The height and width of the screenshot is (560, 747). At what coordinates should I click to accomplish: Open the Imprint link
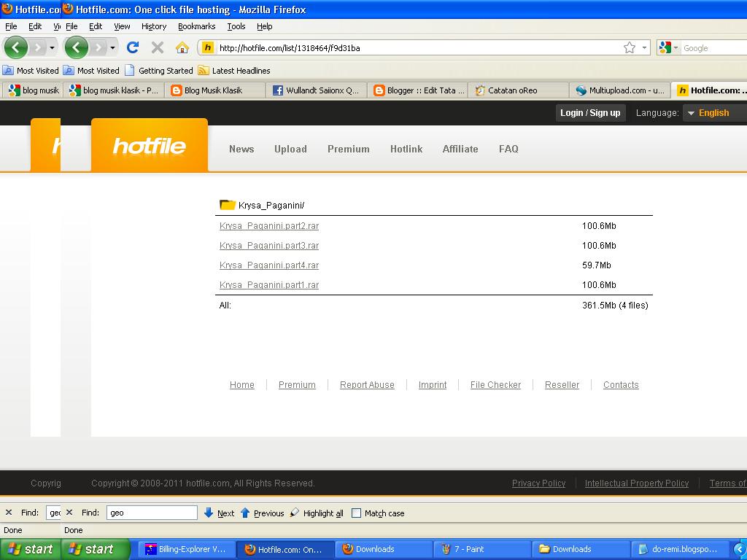pyautogui.click(x=433, y=385)
